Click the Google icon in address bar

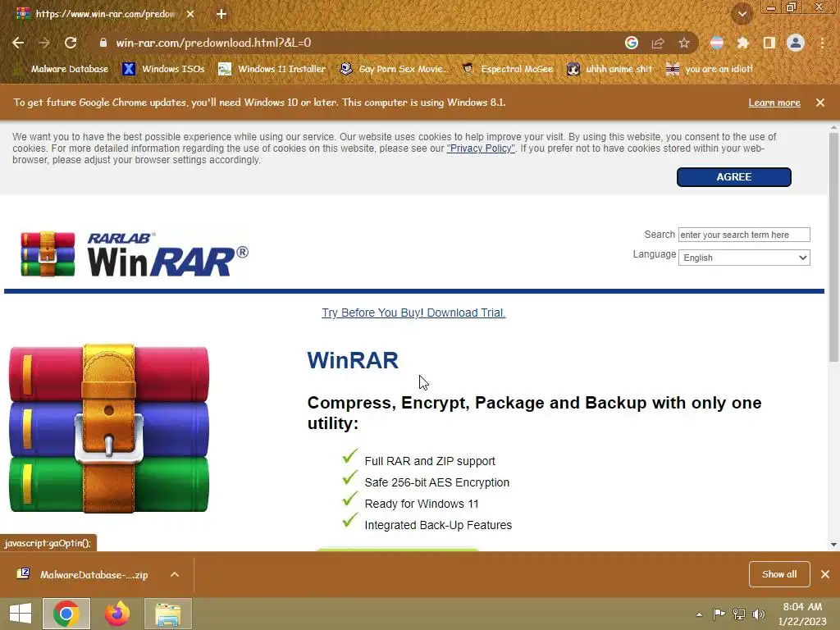pos(632,43)
